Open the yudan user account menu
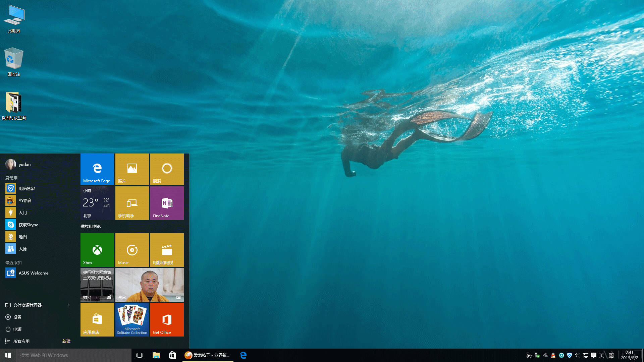644x362 pixels. click(18, 164)
